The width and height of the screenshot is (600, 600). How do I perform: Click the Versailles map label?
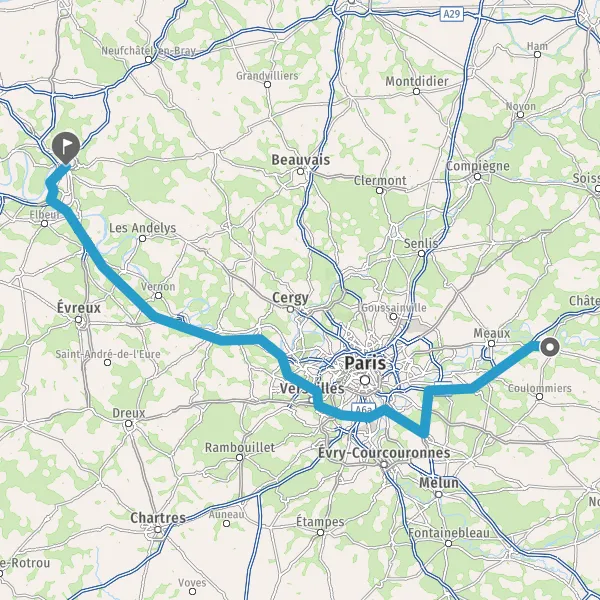pos(312,388)
